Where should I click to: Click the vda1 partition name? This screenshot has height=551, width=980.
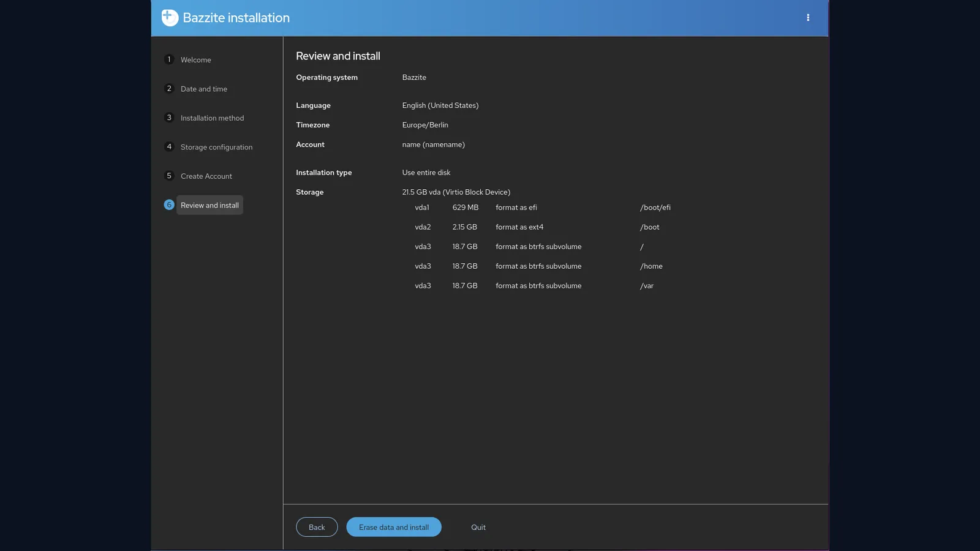pyautogui.click(x=422, y=208)
